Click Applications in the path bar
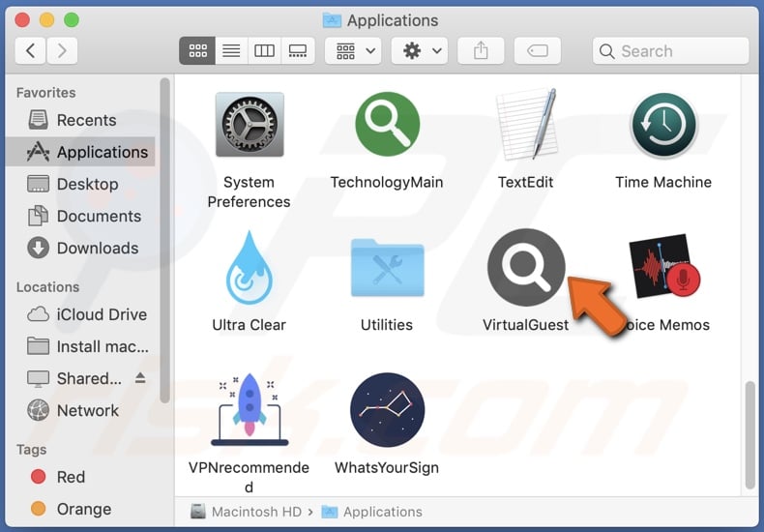Viewport: 764px width, 532px height. coord(371,512)
